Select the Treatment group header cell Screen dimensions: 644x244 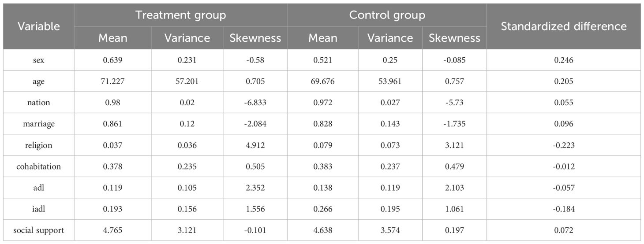[180, 15]
